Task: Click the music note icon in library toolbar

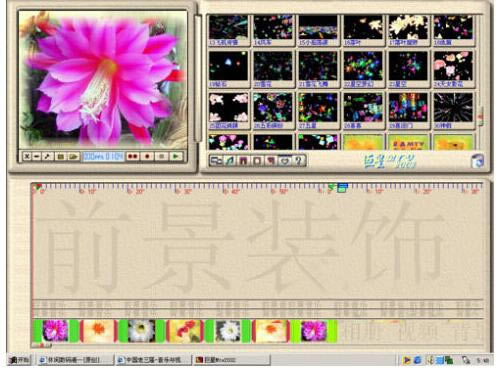Action: coord(230,161)
